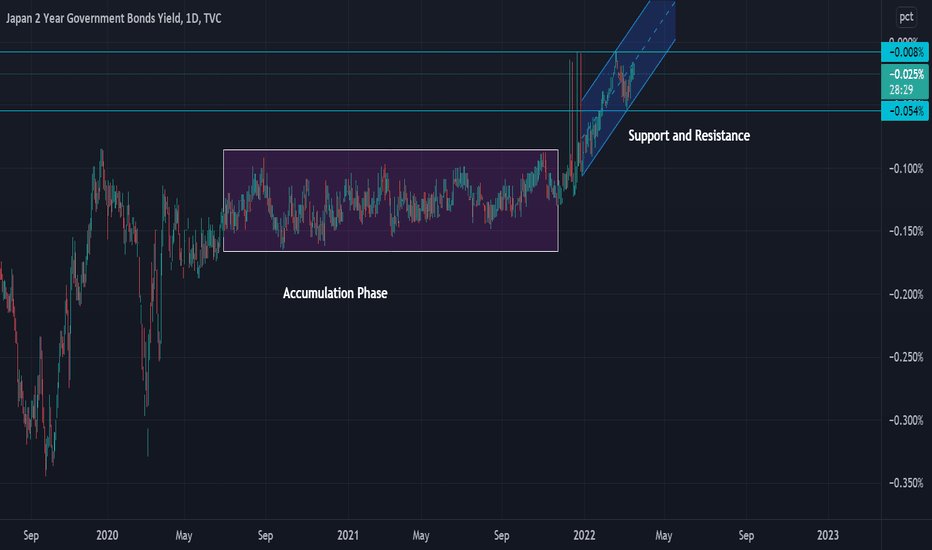Select the -0.008% price label

[x=905, y=52]
